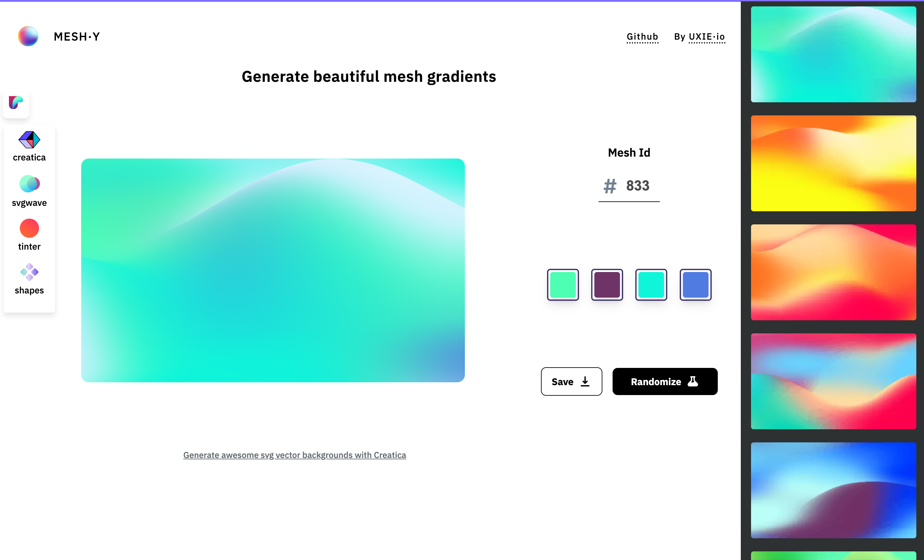Select the orange-yellow gradient thumbnail
This screenshot has height=560, width=924.
point(833,163)
